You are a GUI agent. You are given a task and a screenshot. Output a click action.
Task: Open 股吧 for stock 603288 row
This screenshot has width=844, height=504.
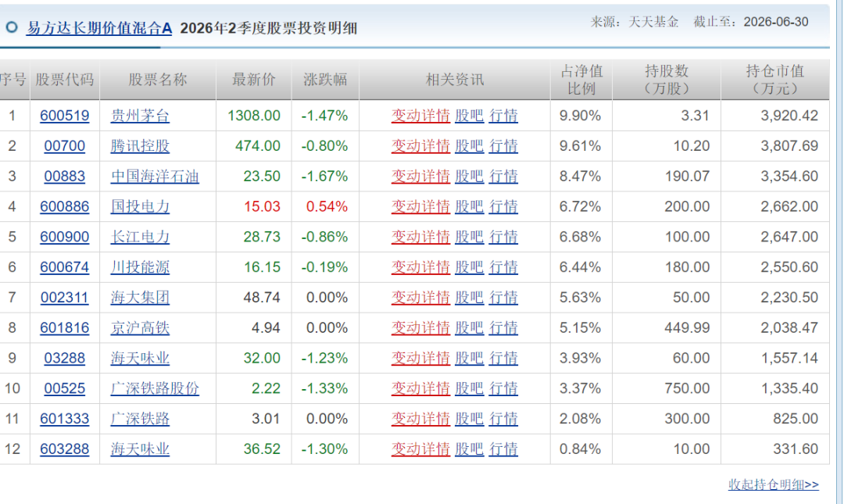[470, 449]
